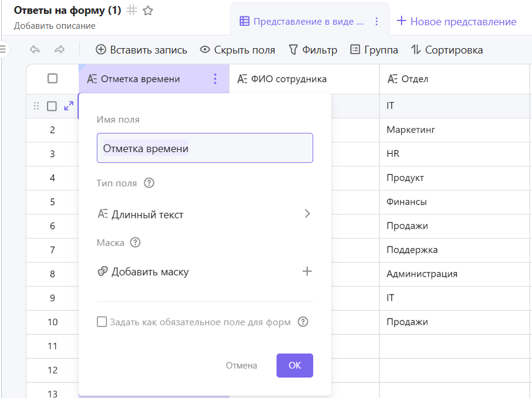Click "Добавить маску" option
This screenshot has width=532, height=398.
coord(204,271)
